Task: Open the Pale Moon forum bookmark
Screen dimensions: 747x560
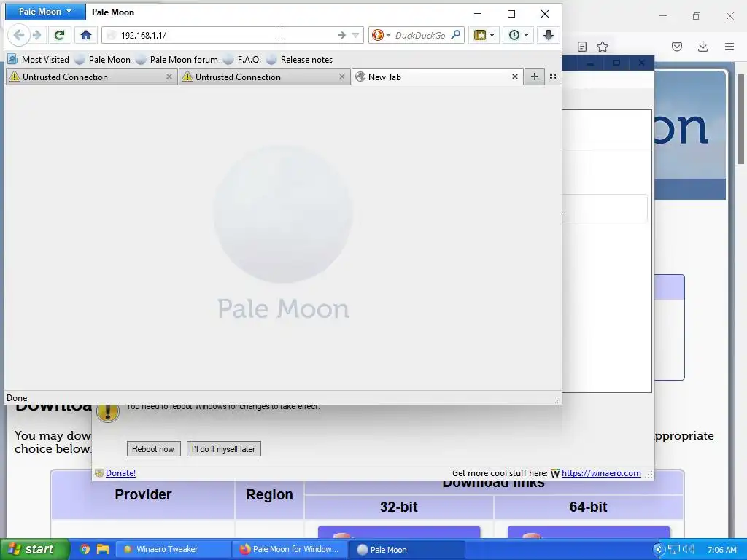Action: 177,60
